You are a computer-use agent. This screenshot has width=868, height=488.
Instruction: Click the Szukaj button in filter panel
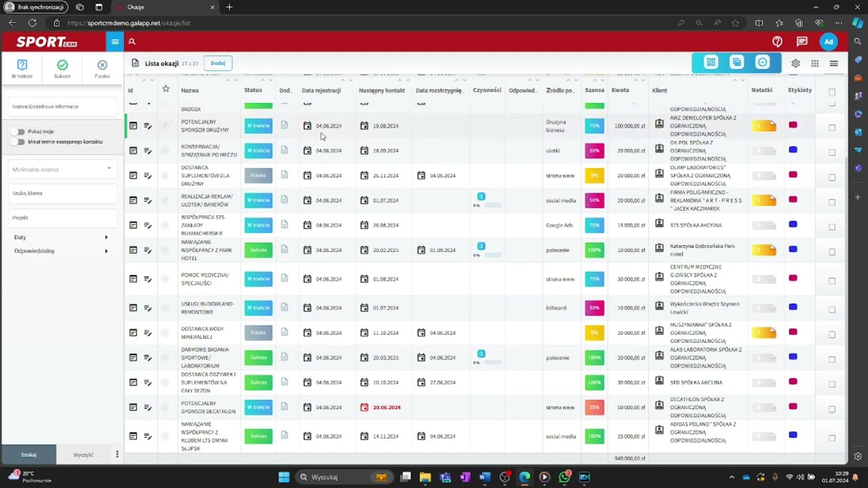28,455
